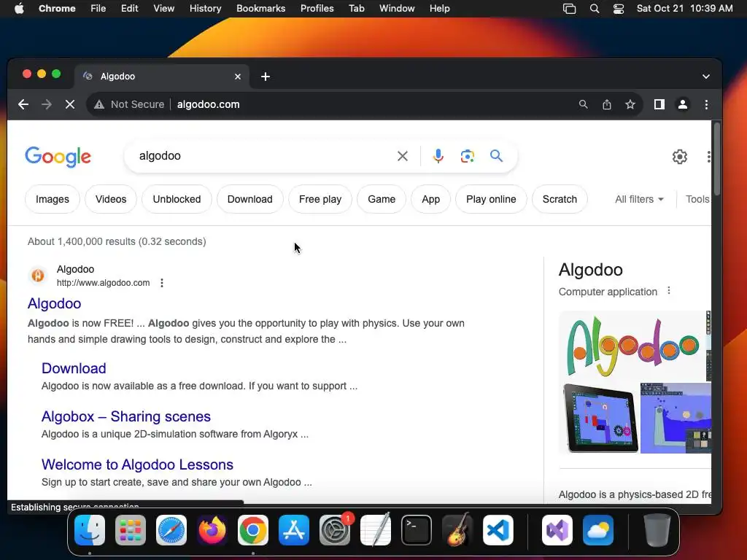Open the Chrome profile avatar
This screenshot has width=747, height=560.
tap(683, 104)
